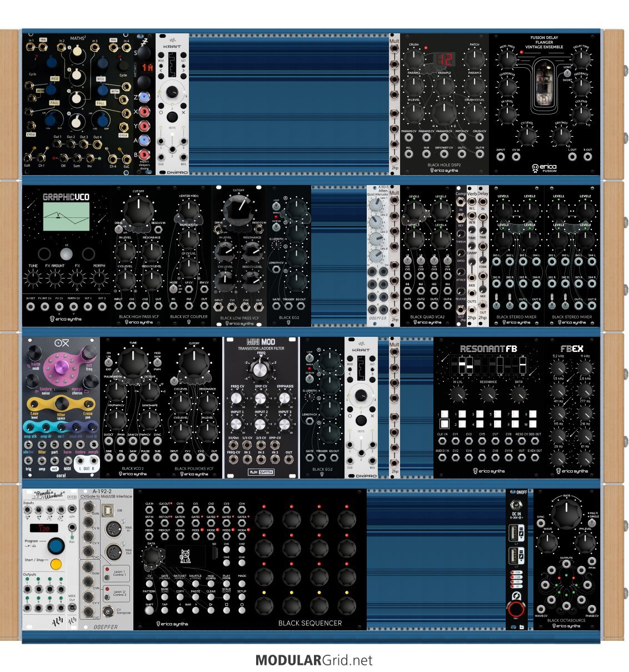Viewport: 629px width, 672px height.
Task: Click the 'MATHS' title on the Maths module
Action: pos(78,39)
